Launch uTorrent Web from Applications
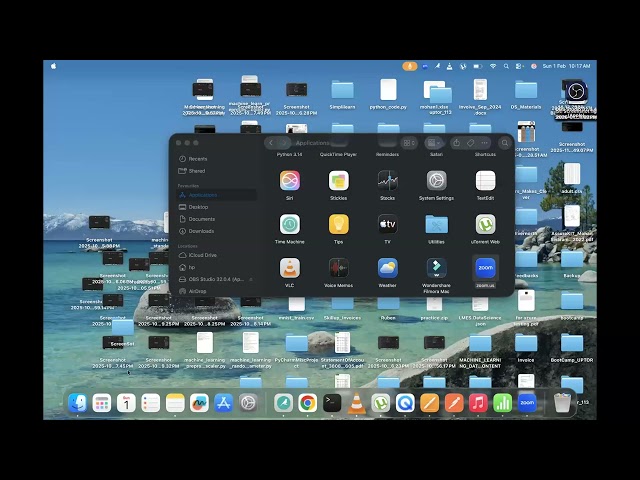The image size is (640, 480). point(485,225)
